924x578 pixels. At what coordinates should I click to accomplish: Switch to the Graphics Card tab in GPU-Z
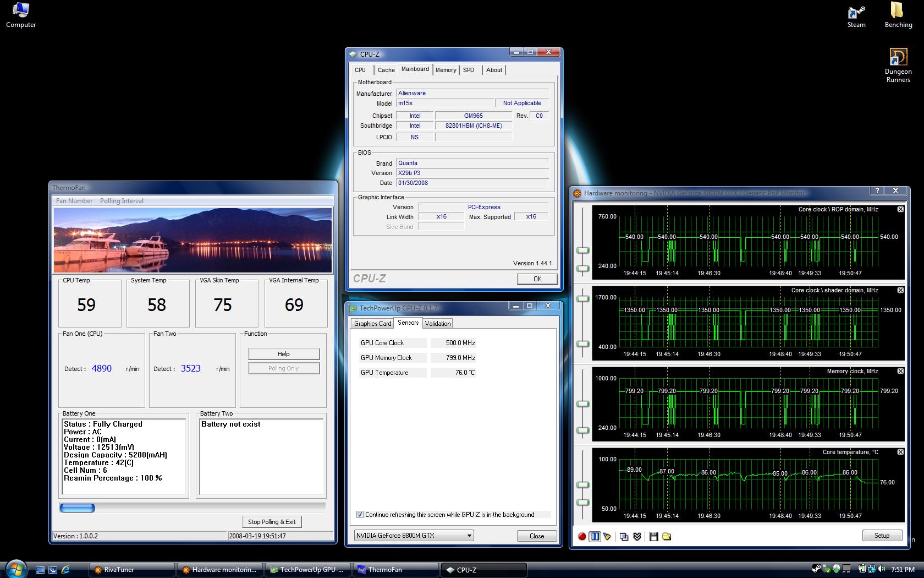(x=373, y=324)
